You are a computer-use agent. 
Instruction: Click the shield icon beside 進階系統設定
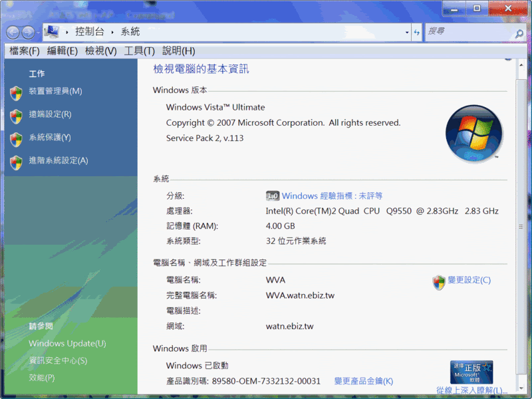point(17,162)
